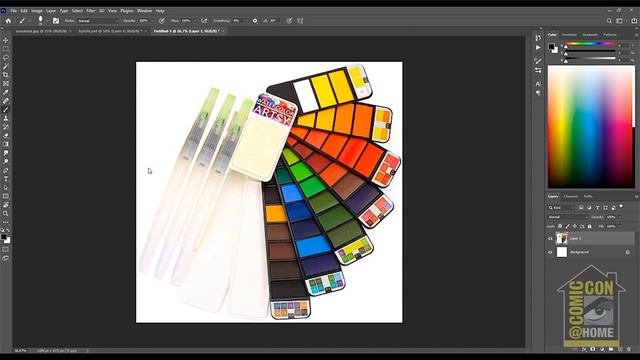Select the Clone Stamp tool
Screen dimensions: 640x360
coord(6,118)
